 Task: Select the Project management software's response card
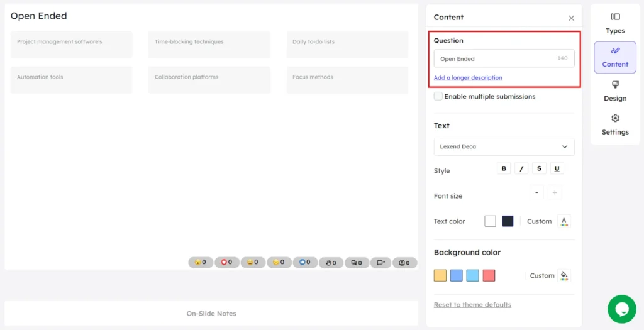pyautogui.click(x=72, y=45)
